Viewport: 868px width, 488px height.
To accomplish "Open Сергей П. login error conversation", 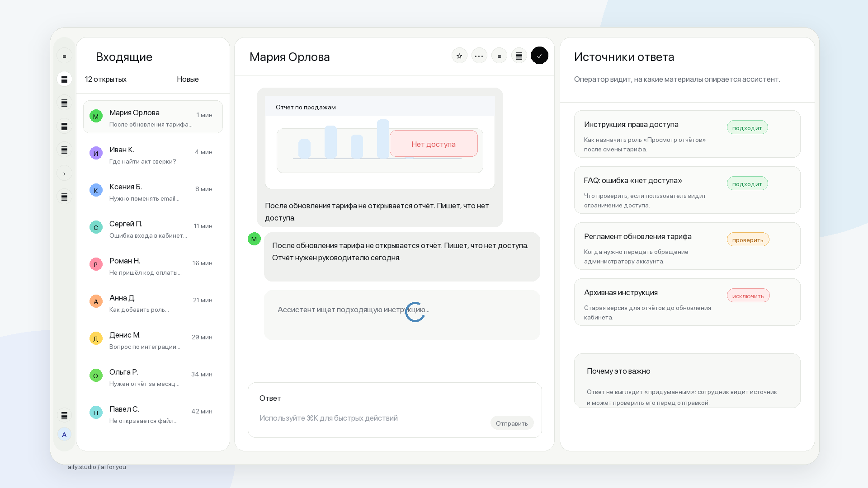I will (153, 229).
